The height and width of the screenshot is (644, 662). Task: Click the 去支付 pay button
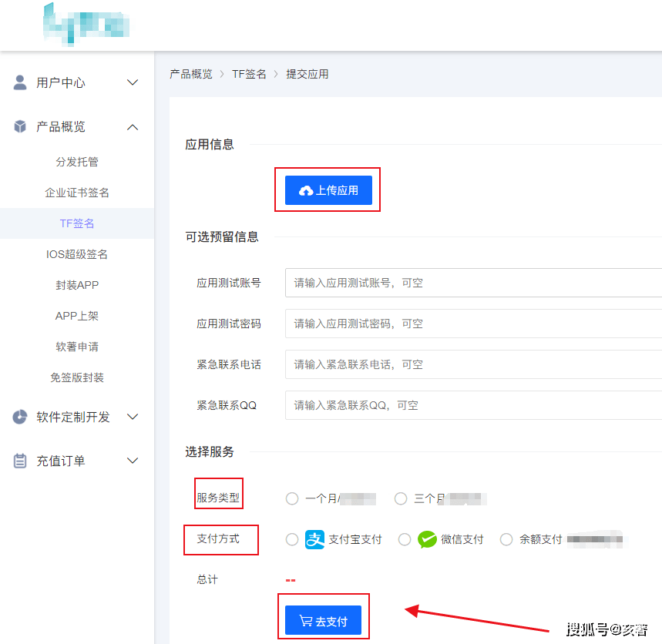coord(323,621)
